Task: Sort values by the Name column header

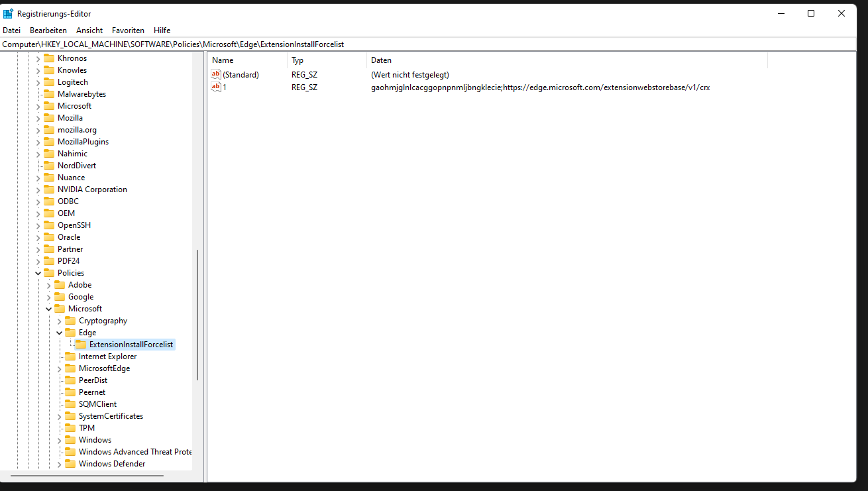Action: click(x=248, y=60)
